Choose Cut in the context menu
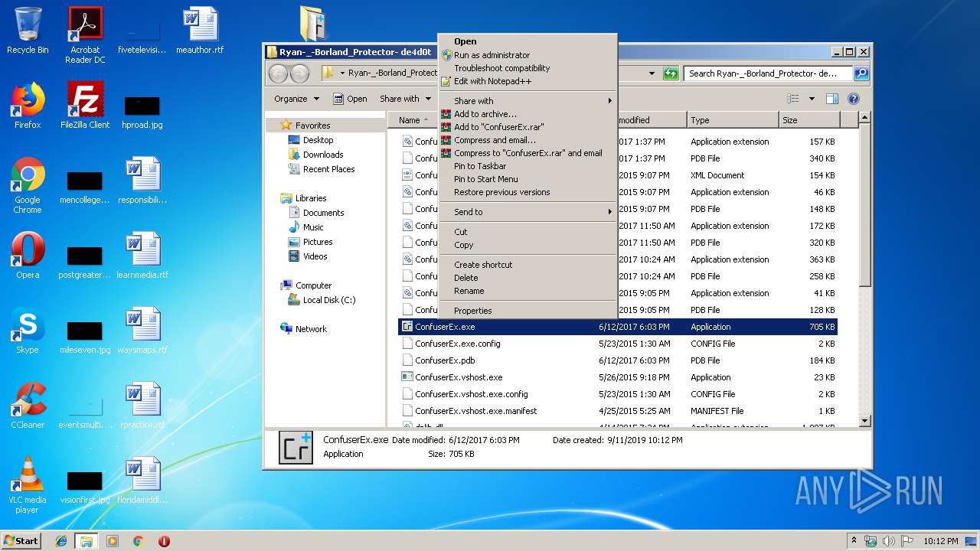The width and height of the screenshot is (980, 551). [x=528, y=232]
